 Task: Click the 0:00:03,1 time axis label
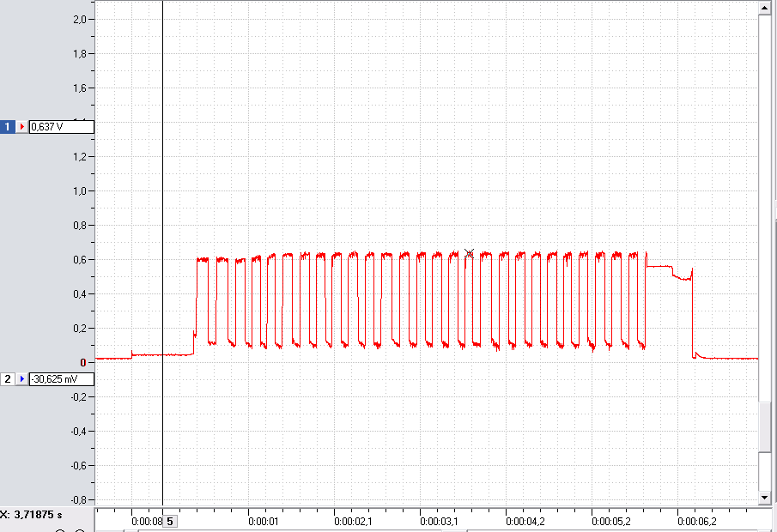pyautogui.click(x=439, y=522)
